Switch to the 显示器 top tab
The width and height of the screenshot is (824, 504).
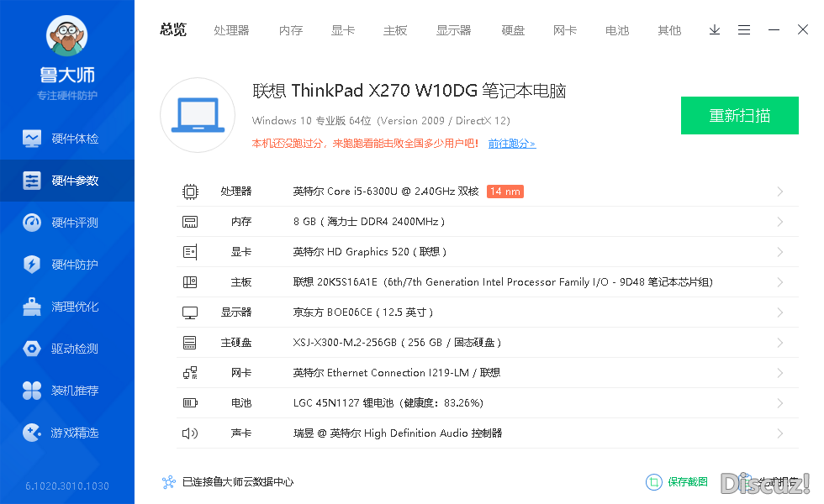pyautogui.click(x=453, y=30)
